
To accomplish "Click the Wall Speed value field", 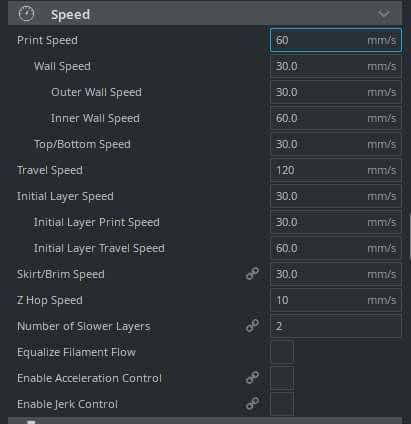I will click(x=336, y=66).
